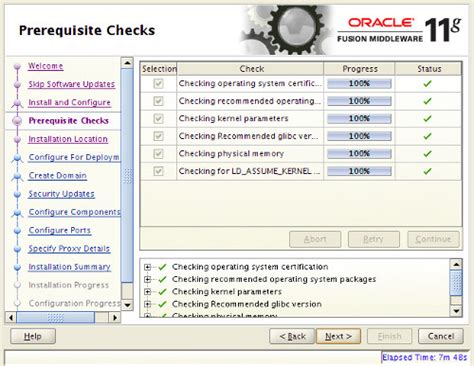Toggle checkbox for LD_ASSUME_KERNEL check
Image resolution: width=474 pixels, height=366 pixels.
(158, 171)
